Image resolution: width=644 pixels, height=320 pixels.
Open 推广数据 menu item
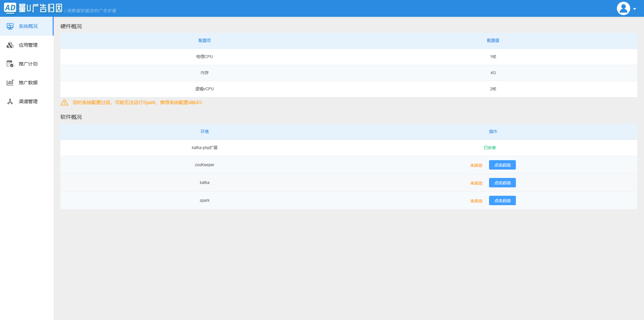pos(26,83)
